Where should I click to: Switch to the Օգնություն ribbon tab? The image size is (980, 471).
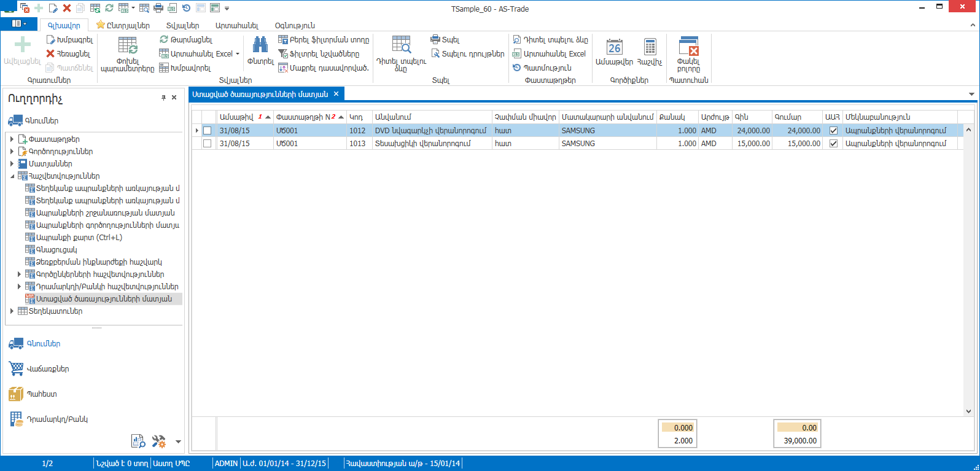point(295,25)
